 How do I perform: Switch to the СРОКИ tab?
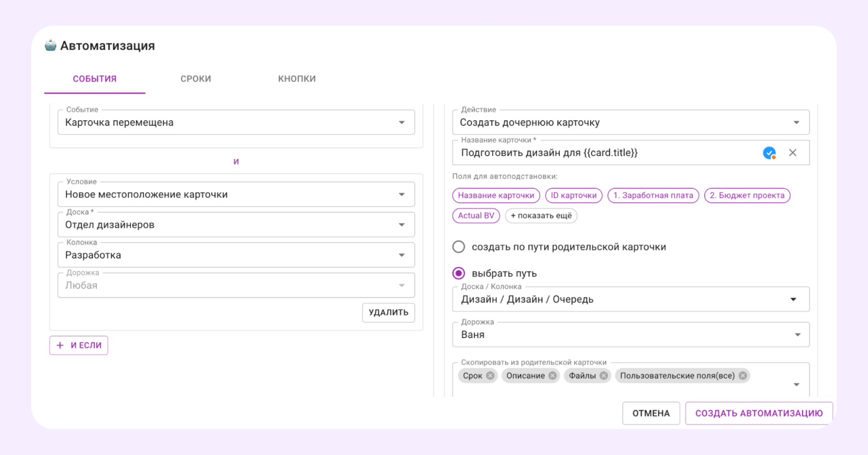pyautogui.click(x=196, y=79)
